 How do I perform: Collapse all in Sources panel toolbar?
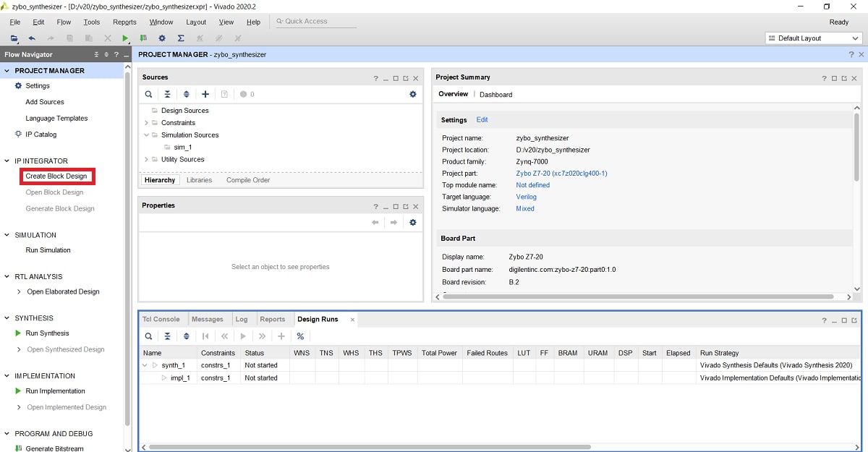[x=167, y=94]
